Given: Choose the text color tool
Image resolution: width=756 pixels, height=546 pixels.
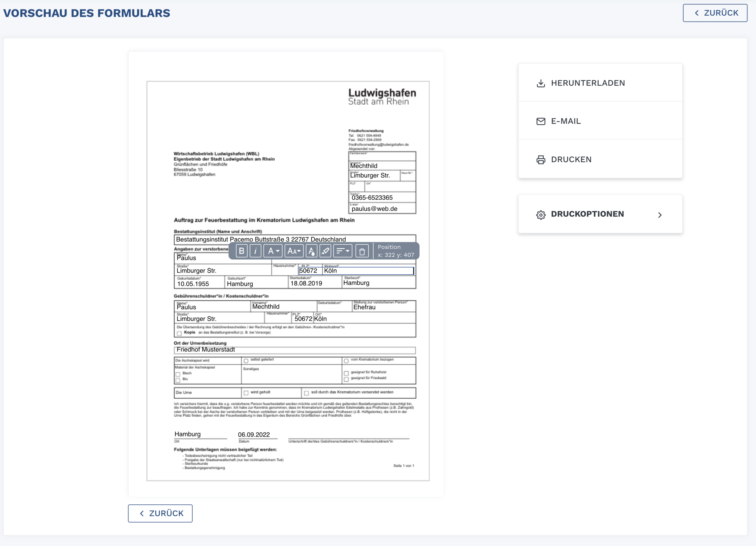Looking at the screenshot, I should point(311,251).
